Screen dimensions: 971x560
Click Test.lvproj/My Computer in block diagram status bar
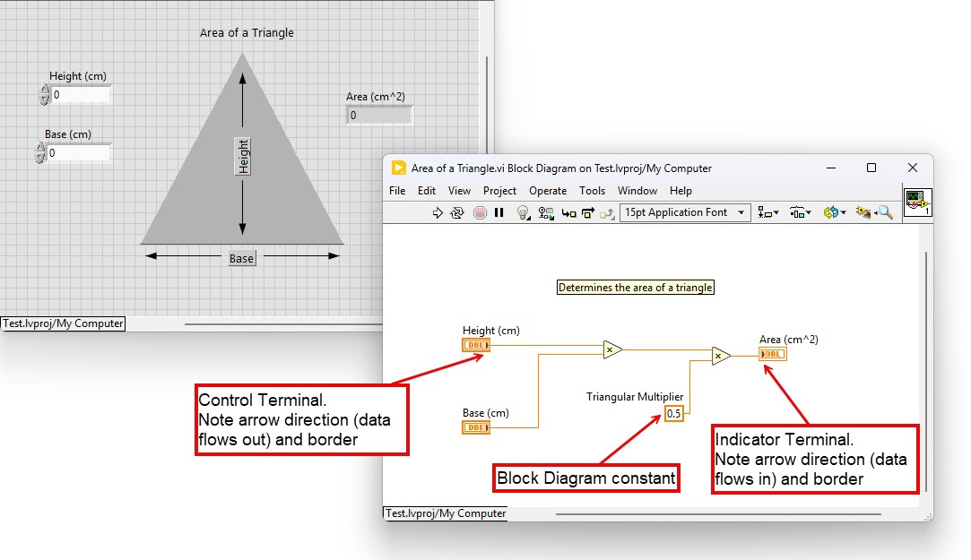446,513
